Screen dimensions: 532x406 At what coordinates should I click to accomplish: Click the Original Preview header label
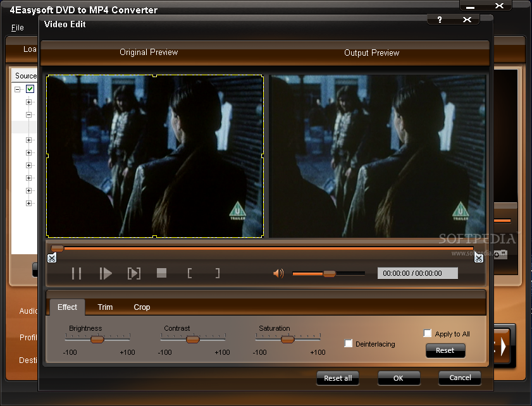coord(149,52)
